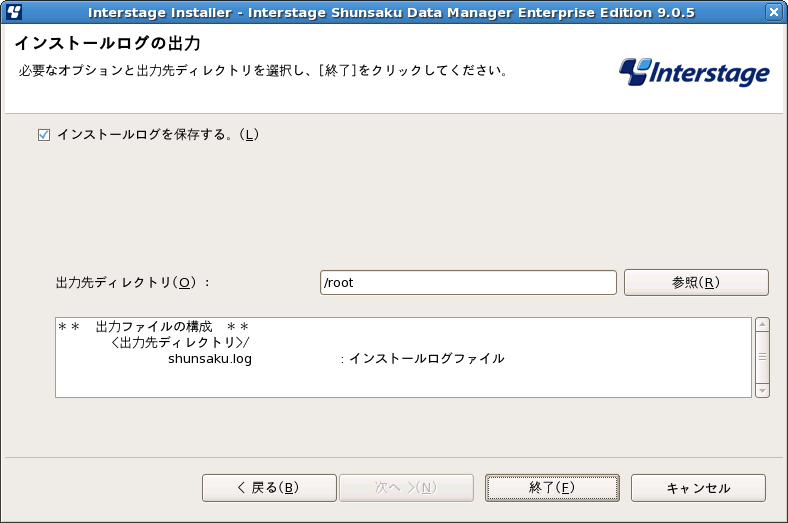Focus the 出力先ディレクトリ field containing /root

click(x=468, y=282)
